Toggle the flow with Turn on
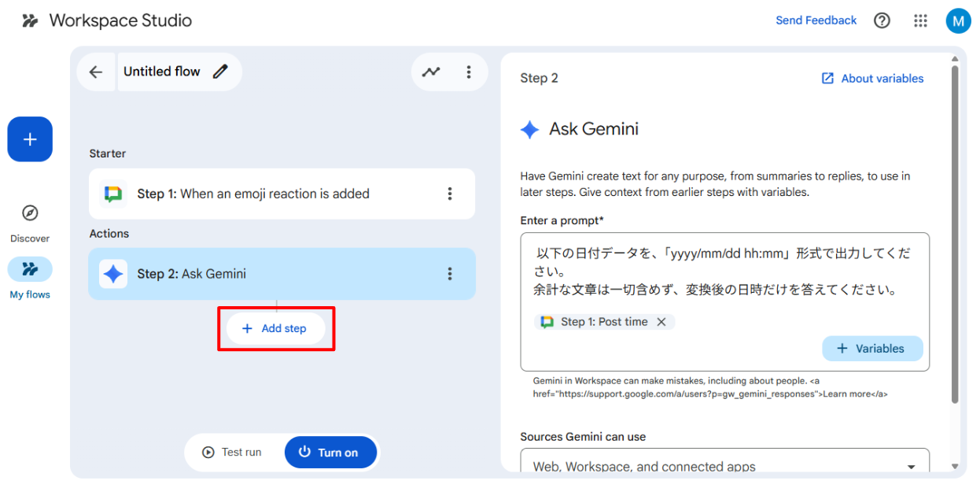The image size is (980, 488). click(330, 453)
